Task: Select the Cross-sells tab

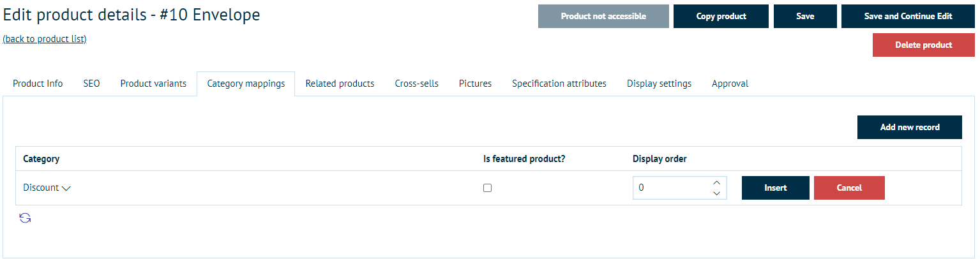Action: click(x=416, y=84)
